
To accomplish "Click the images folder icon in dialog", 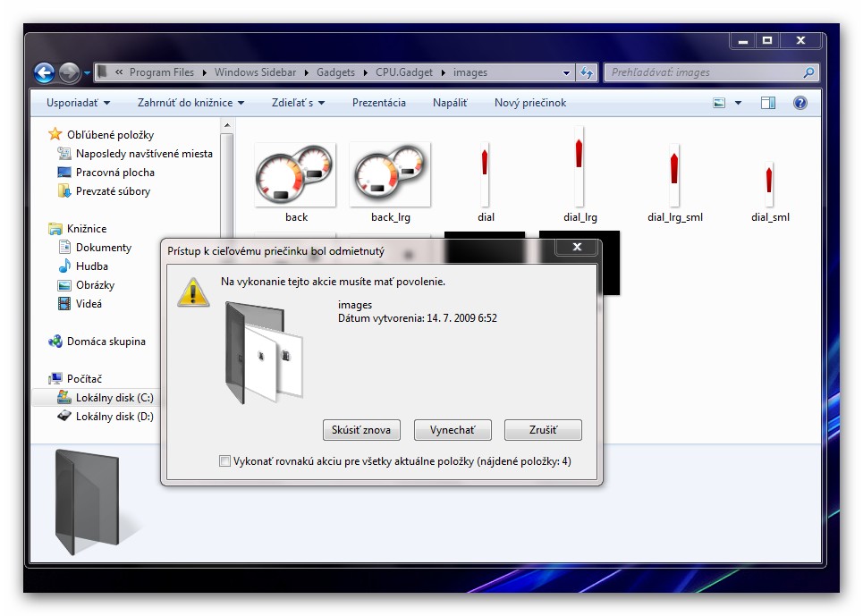I will coord(264,352).
